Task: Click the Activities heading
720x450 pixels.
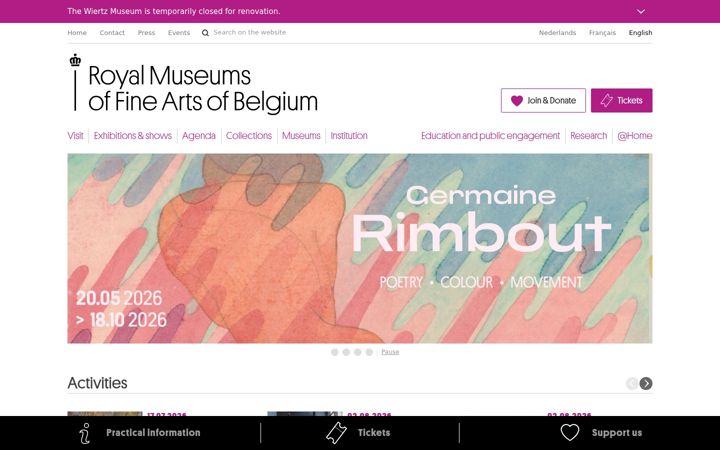Action: tap(97, 383)
